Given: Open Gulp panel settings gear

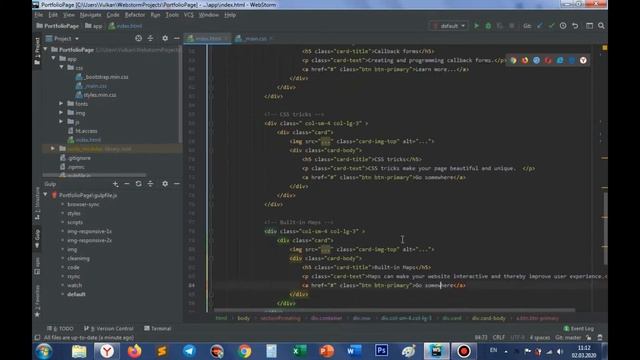Looking at the screenshot, I should (165, 184).
